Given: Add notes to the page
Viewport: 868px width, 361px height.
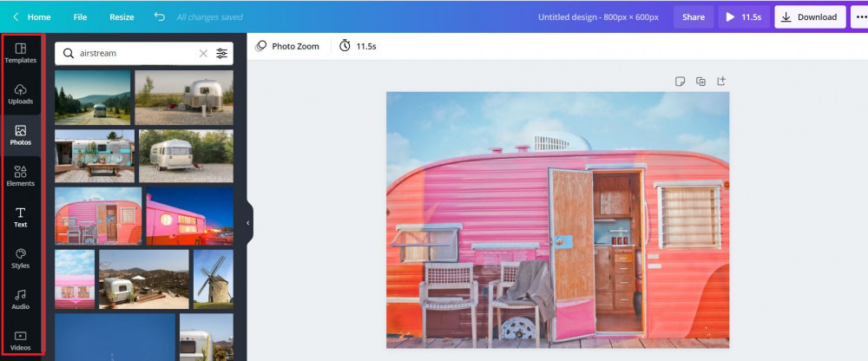Looking at the screenshot, I should point(681,82).
